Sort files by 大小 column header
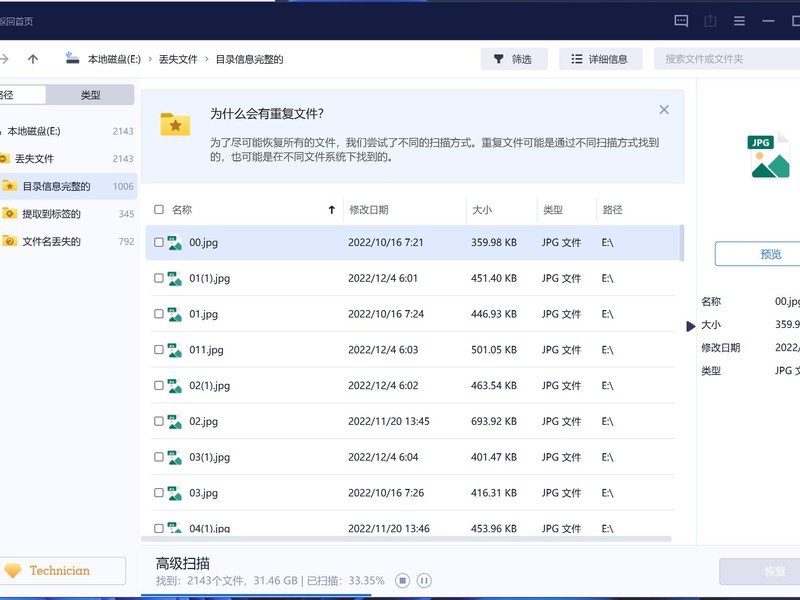This screenshot has height=600, width=800. pyautogui.click(x=482, y=210)
